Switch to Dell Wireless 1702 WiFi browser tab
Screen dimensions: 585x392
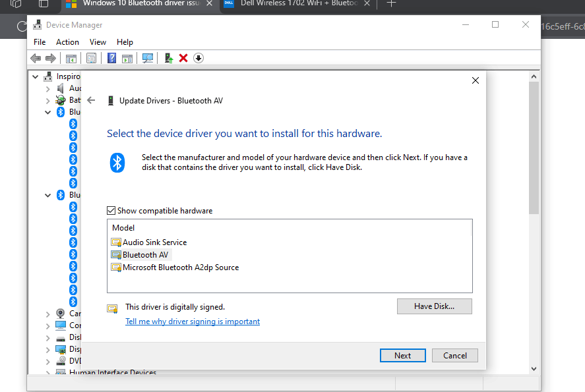pyautogui.click(x=297, y=4)
